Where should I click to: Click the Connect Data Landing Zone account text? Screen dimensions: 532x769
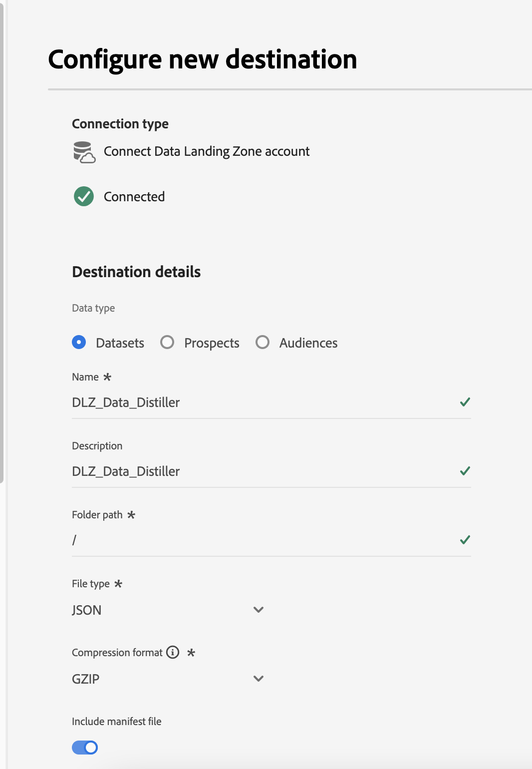pyautogui.click(x=207, y=151)
